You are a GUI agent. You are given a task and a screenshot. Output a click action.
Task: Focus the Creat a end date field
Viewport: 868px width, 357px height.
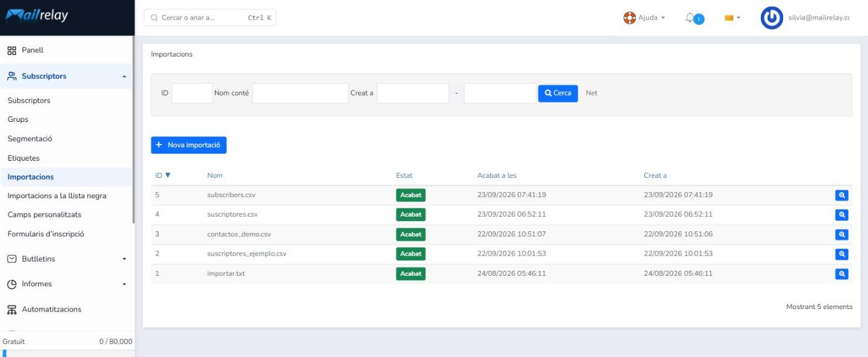[500, 93]
